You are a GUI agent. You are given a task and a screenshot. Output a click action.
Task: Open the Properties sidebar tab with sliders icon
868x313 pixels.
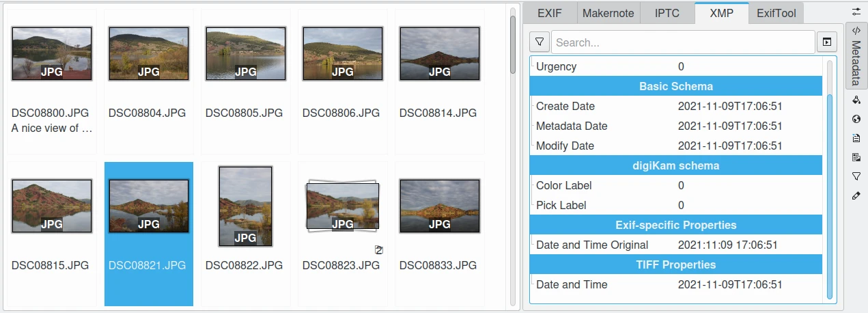click(856, 11)
